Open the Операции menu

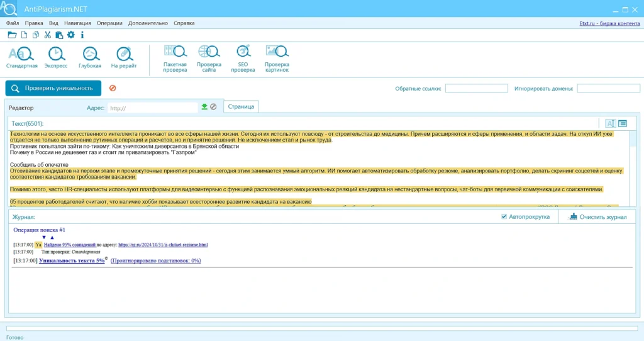[109, 23]
